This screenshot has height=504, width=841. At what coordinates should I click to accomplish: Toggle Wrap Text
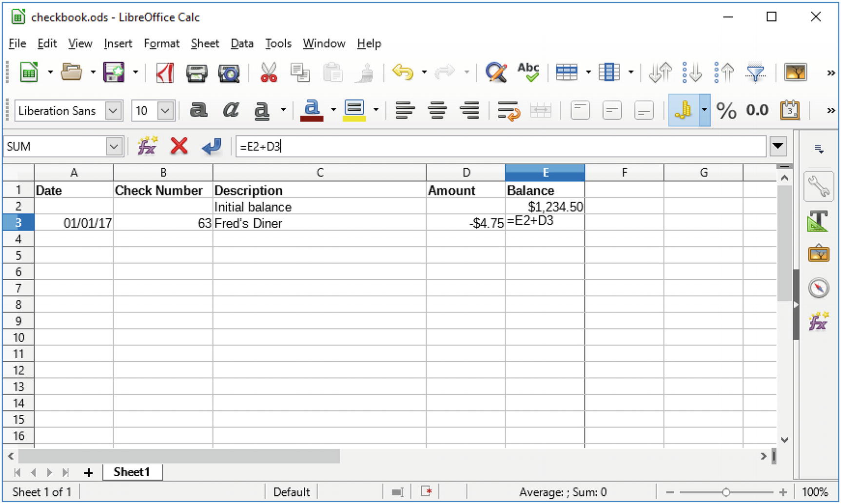(x=509, y=111)
